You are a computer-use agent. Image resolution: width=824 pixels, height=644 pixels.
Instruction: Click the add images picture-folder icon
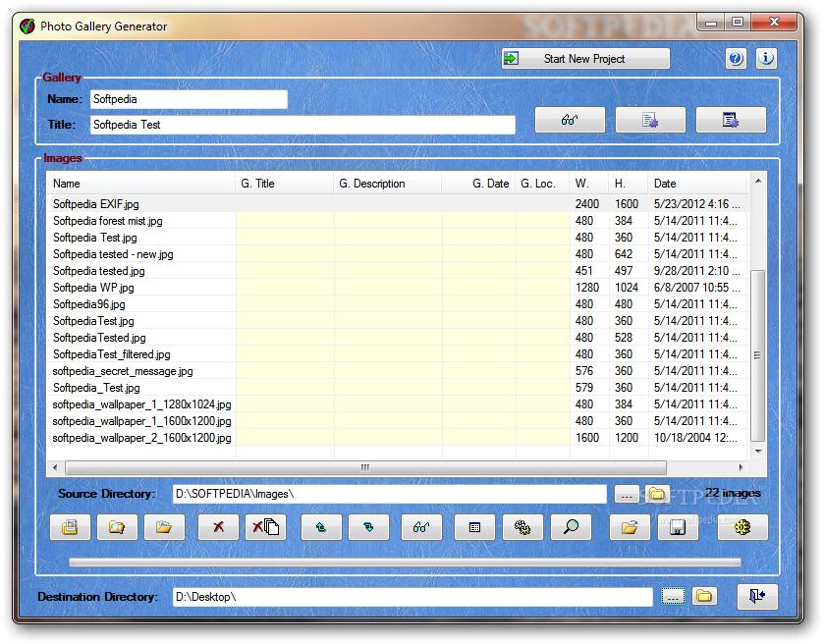[x=70, y=527]
